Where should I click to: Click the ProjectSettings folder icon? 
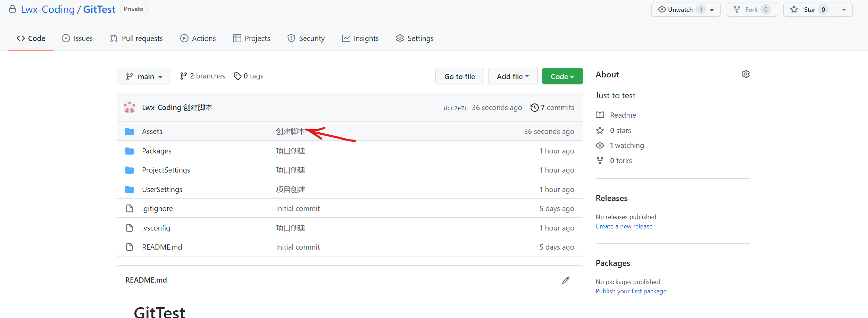click(x=130, y=170)
